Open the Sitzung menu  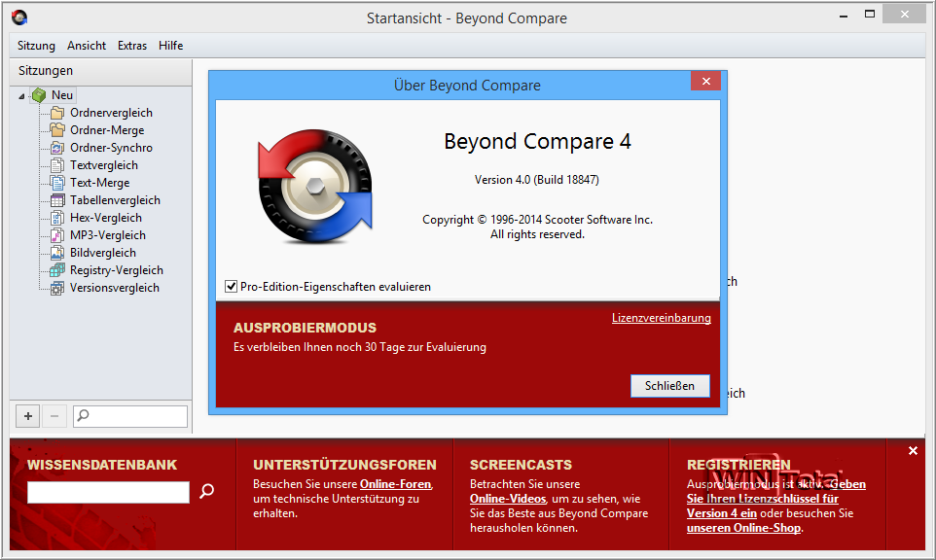tap(36, 46)
